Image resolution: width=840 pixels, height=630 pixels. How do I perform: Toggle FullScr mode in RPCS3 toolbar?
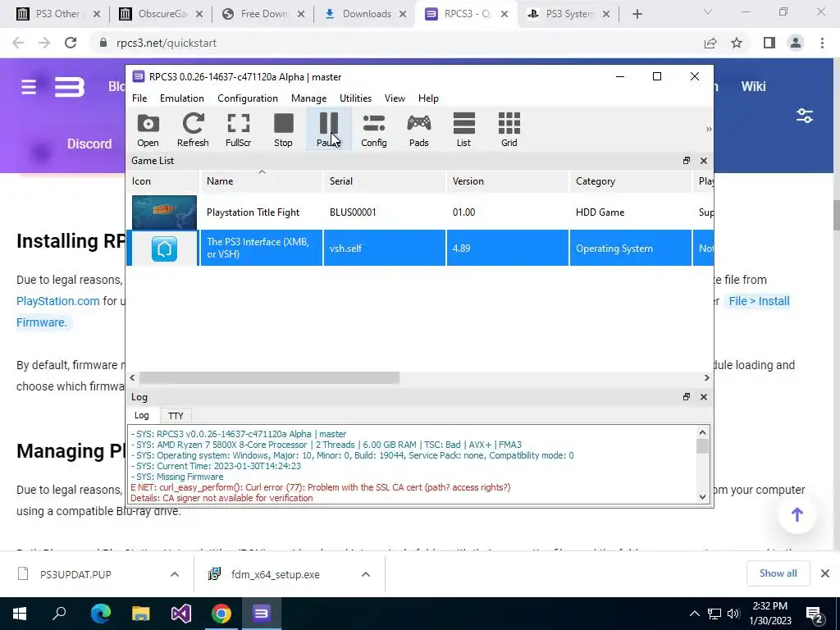[x=239, y=130]
